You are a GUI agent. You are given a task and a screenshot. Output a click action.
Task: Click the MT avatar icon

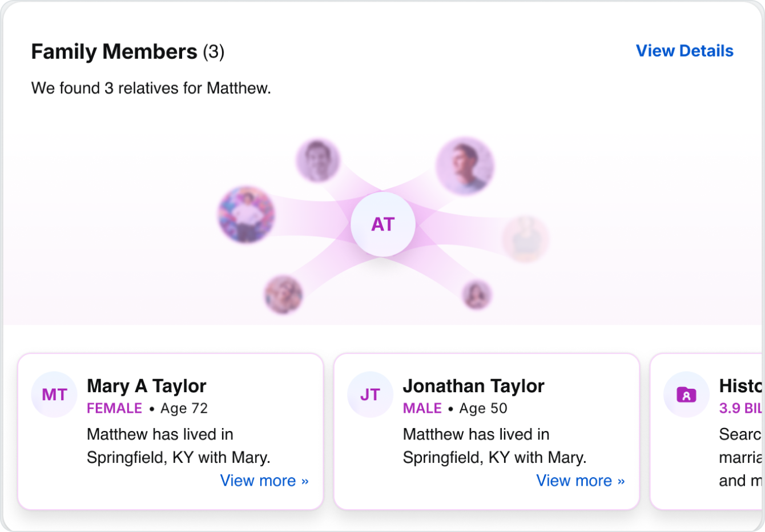[54, 394]
